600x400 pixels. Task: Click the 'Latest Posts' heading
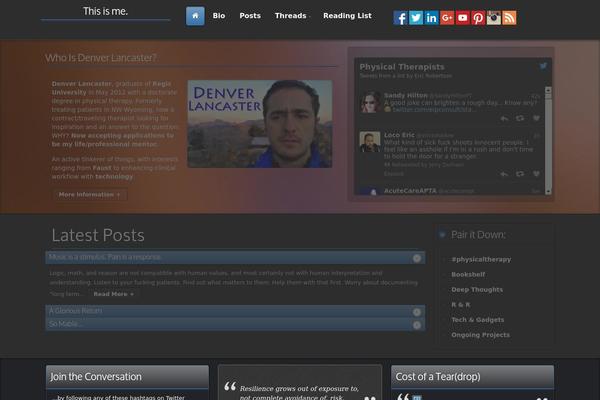click(x=98, y=235)
